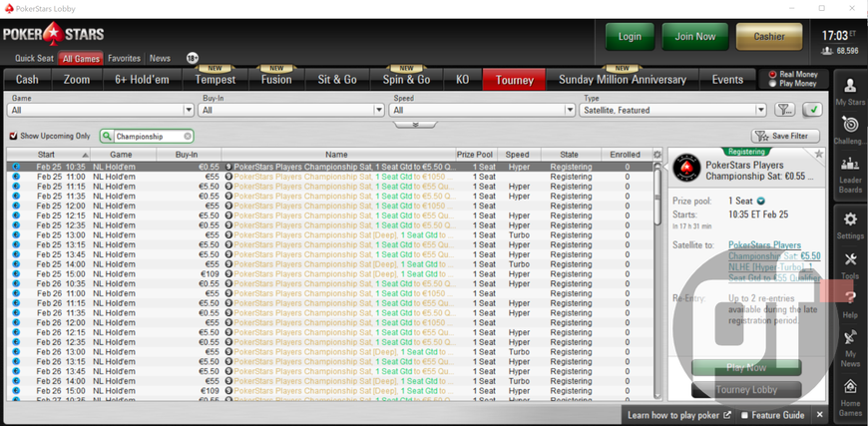Click the prize pool info arrow icon
The image size is (868, 426).
coord(760,201)
